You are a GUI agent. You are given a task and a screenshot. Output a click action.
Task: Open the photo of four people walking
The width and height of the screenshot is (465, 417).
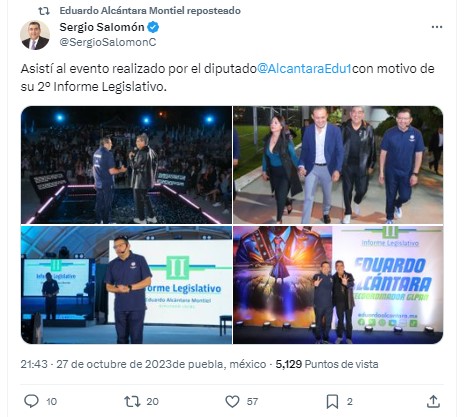[338, 165]
